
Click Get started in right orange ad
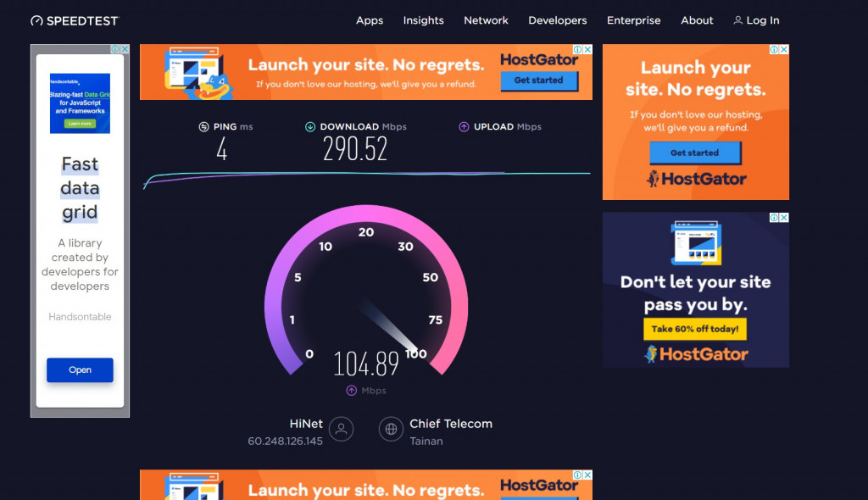click(695, 153)
